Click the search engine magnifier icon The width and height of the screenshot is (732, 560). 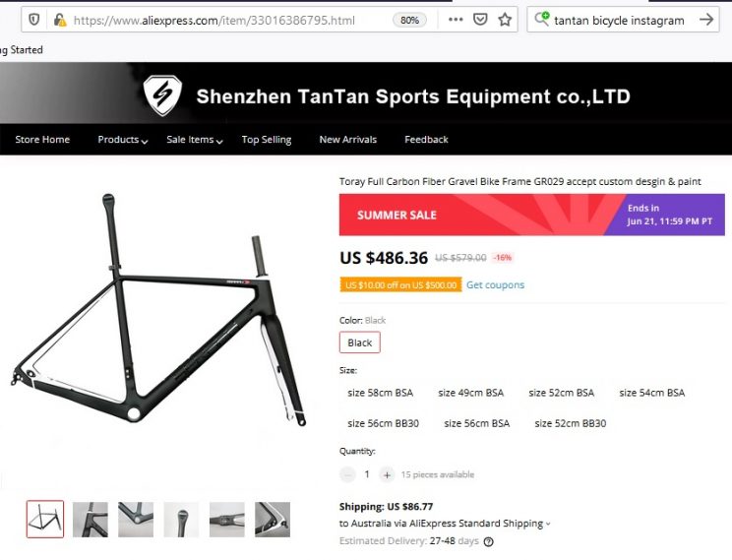click(x=541, y=19)
